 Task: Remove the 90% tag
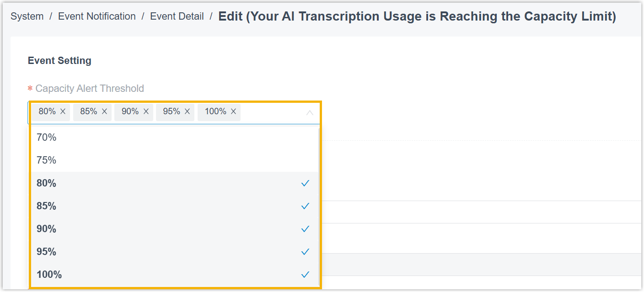point(146,111)
